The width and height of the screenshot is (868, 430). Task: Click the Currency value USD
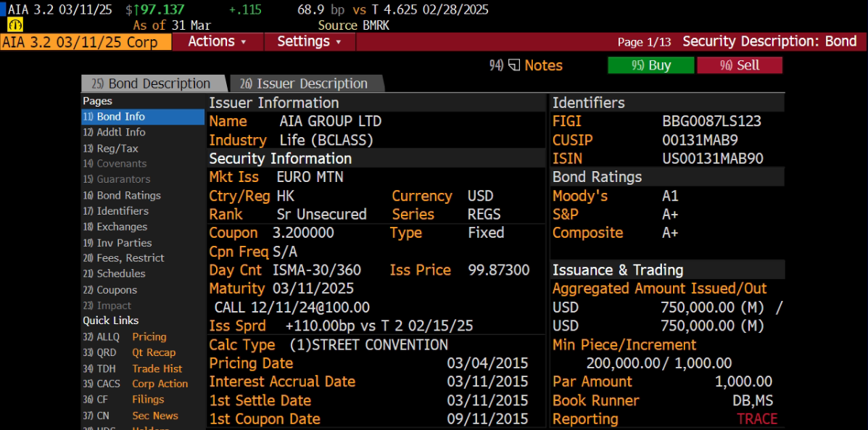[x=481, y=196]
